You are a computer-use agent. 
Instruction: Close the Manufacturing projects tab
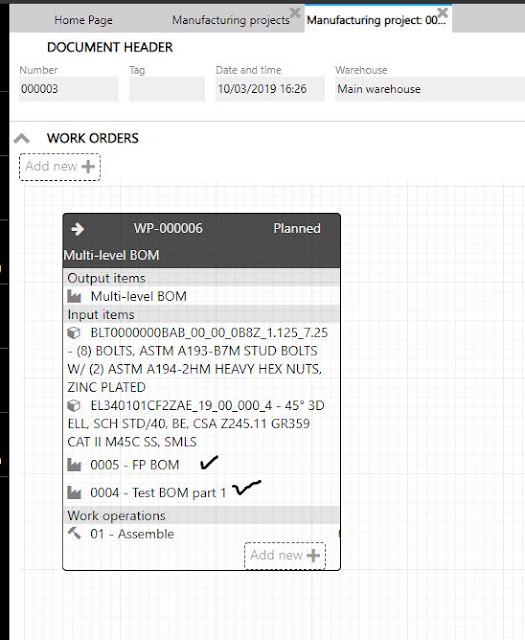click(295, 13)
